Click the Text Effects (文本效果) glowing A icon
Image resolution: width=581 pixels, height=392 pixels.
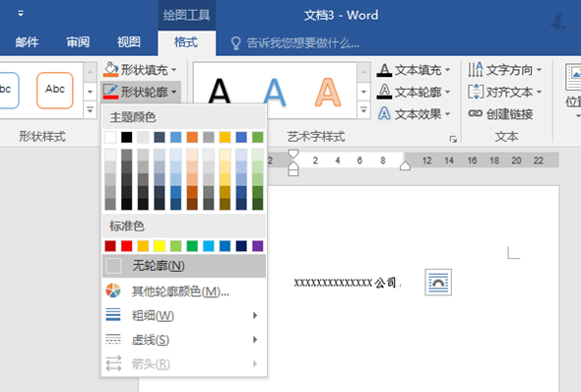tap(384, 113)
